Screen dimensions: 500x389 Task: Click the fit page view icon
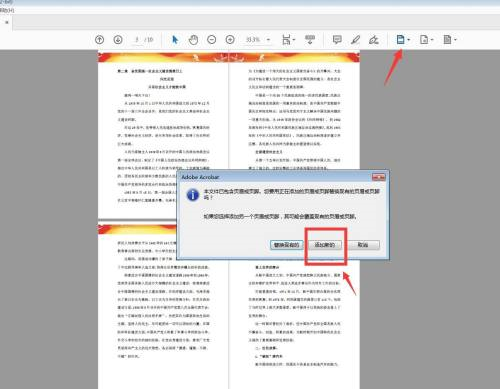coord(286,40)
